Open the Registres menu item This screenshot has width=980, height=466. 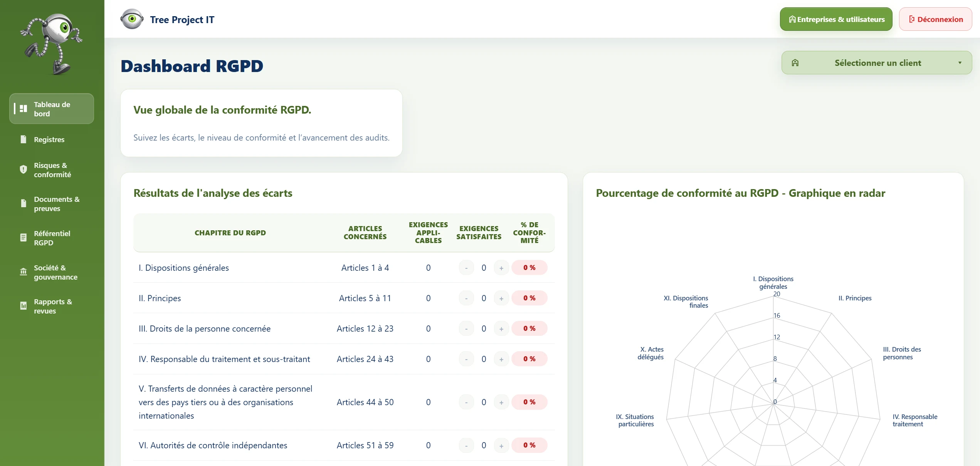(x=52, y=139)
